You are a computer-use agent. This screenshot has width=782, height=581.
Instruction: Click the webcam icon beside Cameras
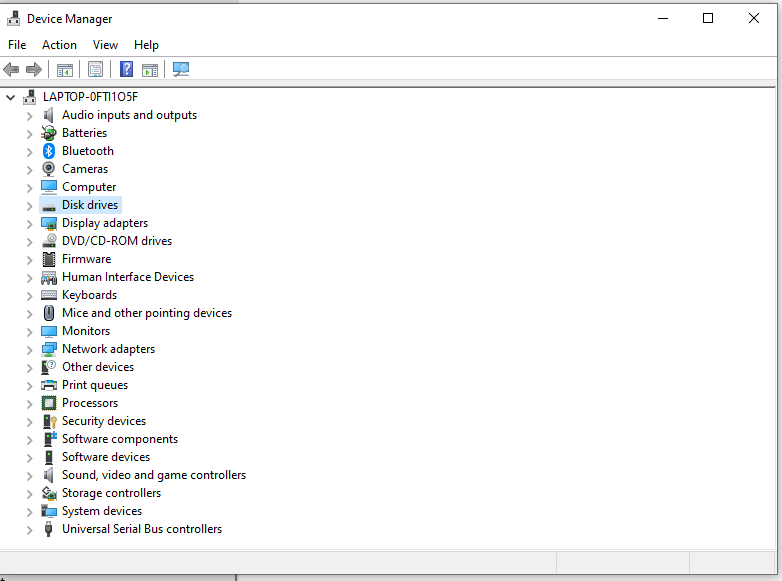48,169
